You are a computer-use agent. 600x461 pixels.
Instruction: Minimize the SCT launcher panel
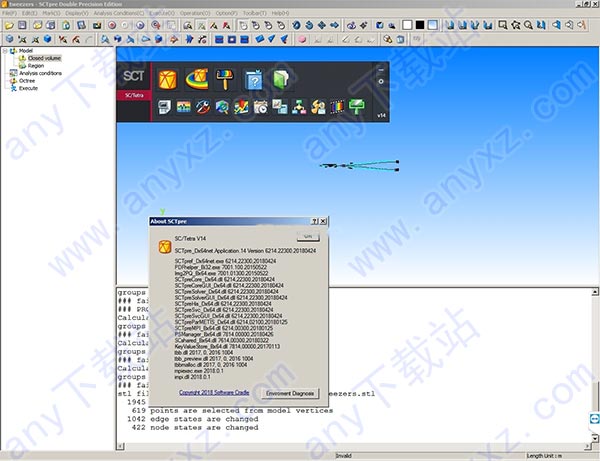point(381,70)
